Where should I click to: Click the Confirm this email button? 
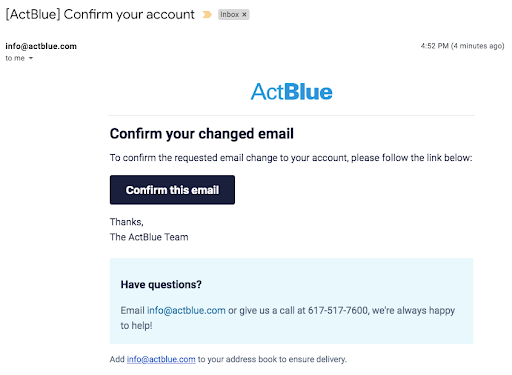click(x=172, y=190)
